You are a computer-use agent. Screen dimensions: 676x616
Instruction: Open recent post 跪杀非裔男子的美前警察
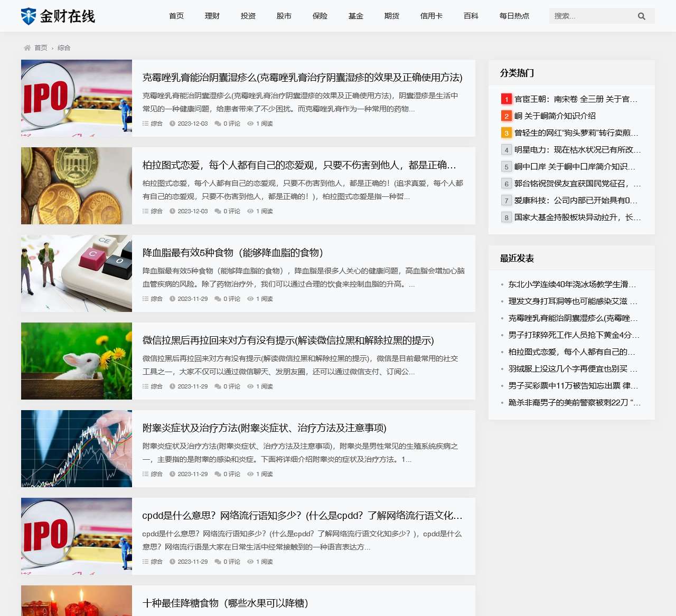575,403
